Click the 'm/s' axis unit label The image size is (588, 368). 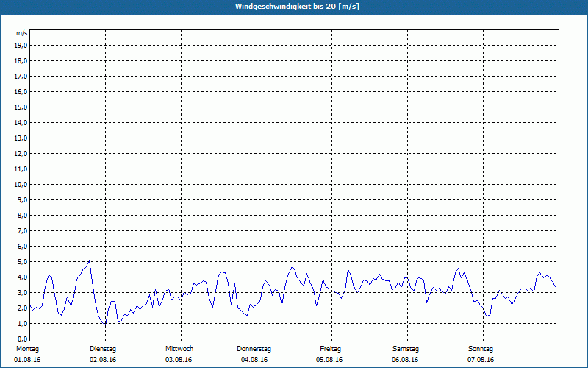click(x=22, y=33)
